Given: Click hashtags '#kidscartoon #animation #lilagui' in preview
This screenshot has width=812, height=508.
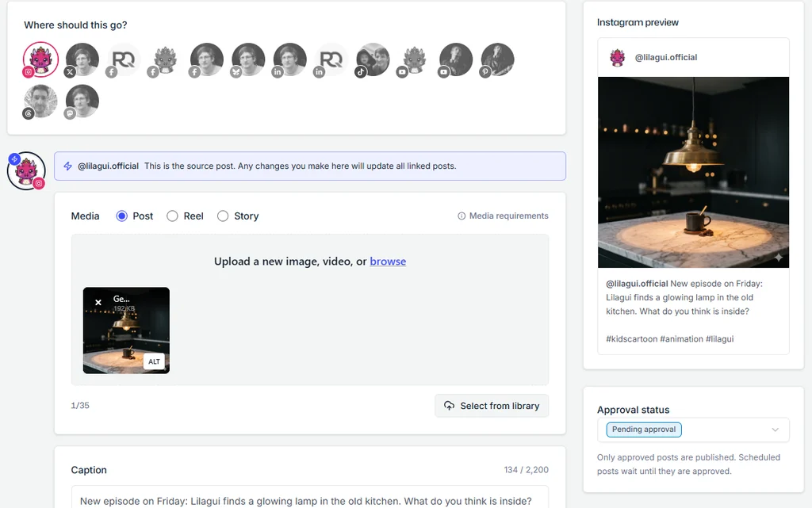Looking at the screenshot, I should 669,339.
